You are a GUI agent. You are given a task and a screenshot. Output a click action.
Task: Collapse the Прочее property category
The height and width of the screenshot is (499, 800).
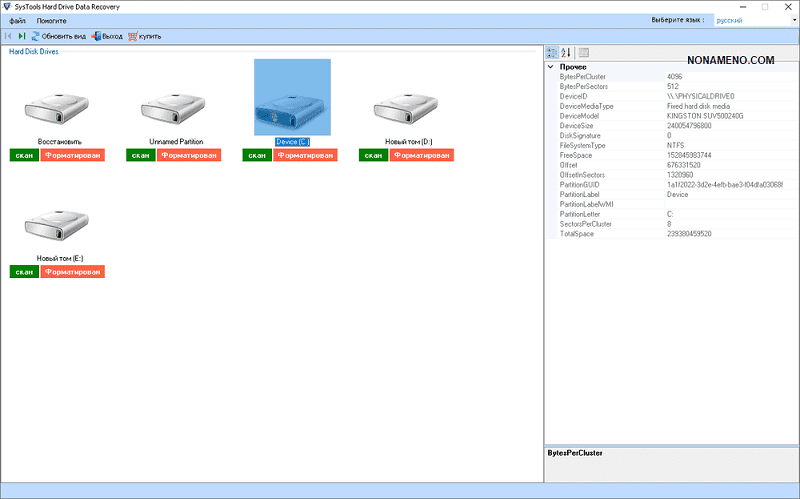(550, 67)
